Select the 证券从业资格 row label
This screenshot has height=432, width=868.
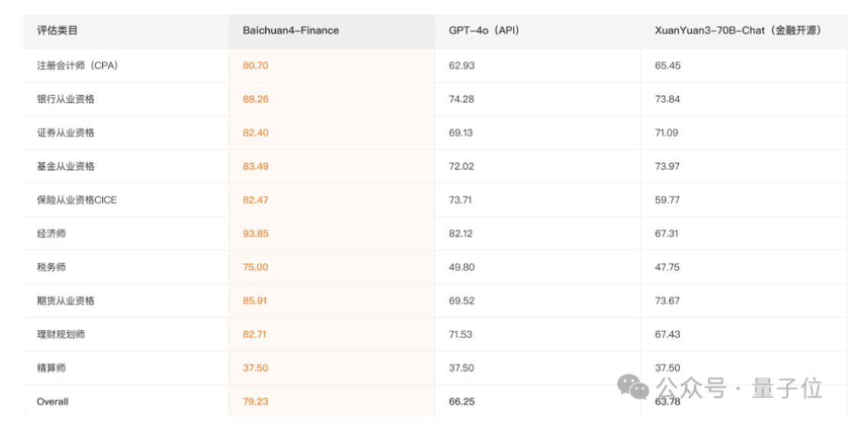pos(66,133)
